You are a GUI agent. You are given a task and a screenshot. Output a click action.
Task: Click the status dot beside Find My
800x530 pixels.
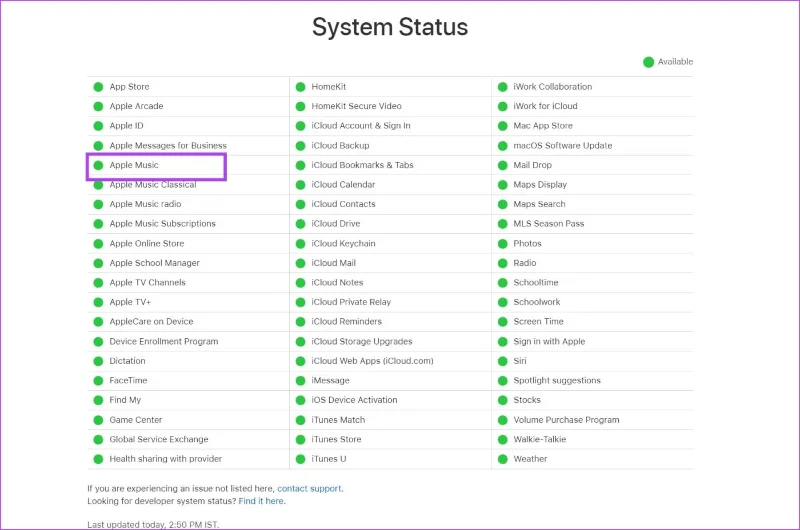[x=98, y=400]
